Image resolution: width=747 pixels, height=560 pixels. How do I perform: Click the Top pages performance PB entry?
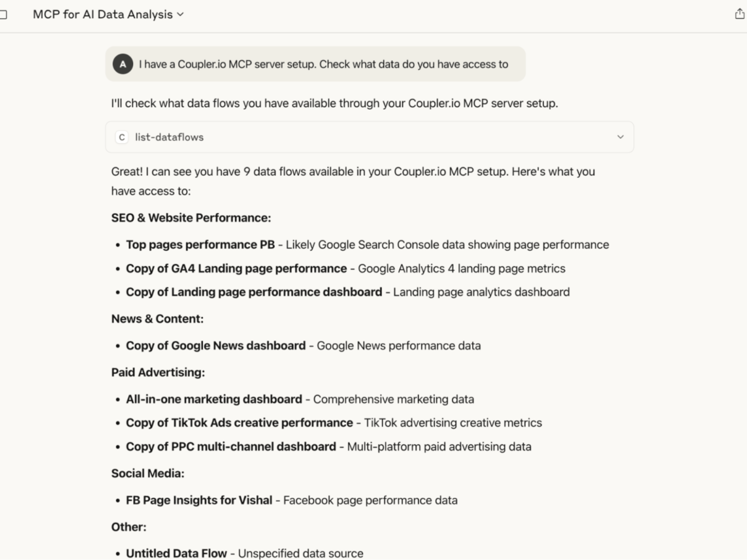click(x=200, y=245)
